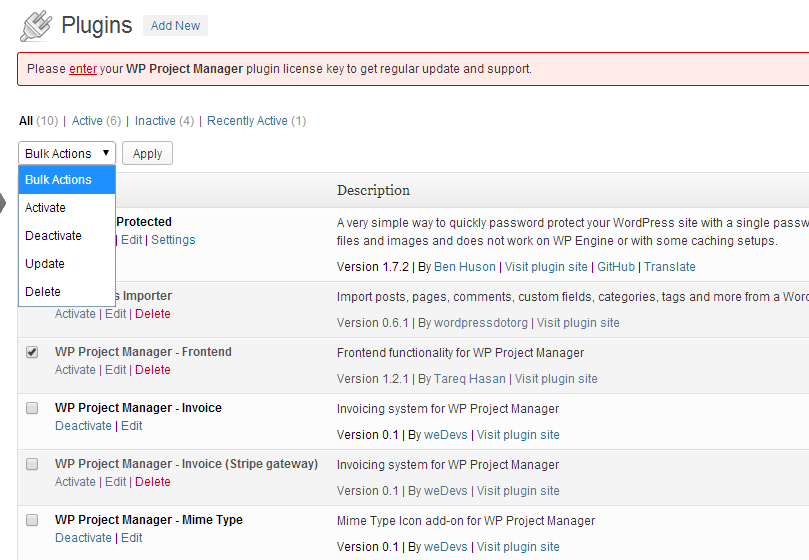809x560 pixels.
Task: Delete WP Project Manager - Frontend
Action: pyautogui.click(x=153, y=370)
